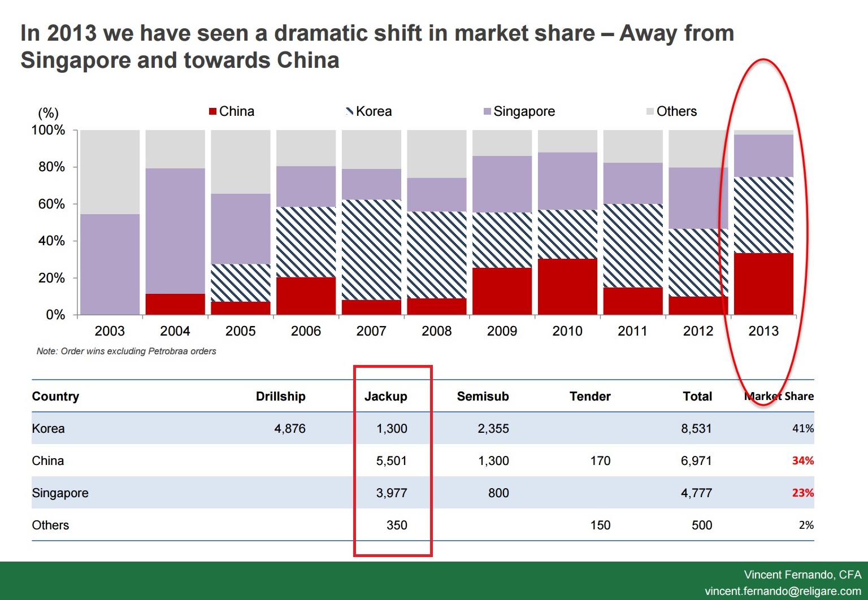
Task: Click the China row label in table
Action: 47,460
